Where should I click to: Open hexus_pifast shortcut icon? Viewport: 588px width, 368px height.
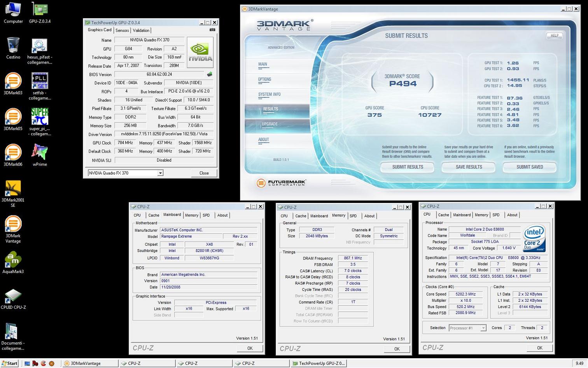(40, 51)
